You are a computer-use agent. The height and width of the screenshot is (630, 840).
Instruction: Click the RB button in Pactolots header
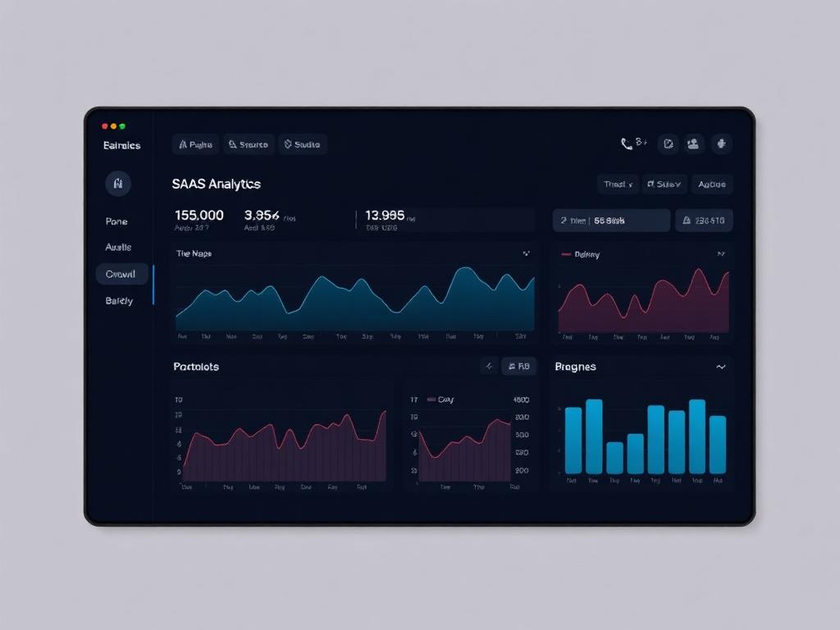click(518, 367)
